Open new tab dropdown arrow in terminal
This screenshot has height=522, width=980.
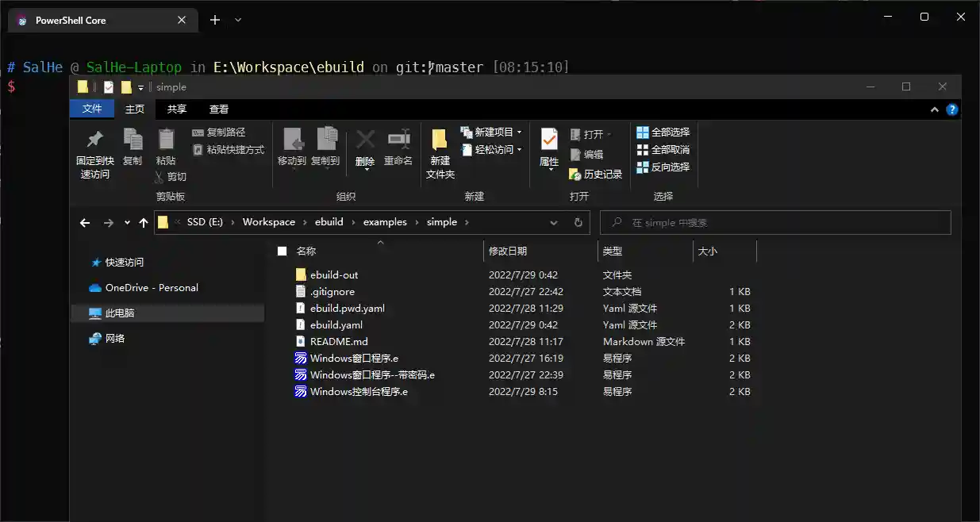point(238,21)
